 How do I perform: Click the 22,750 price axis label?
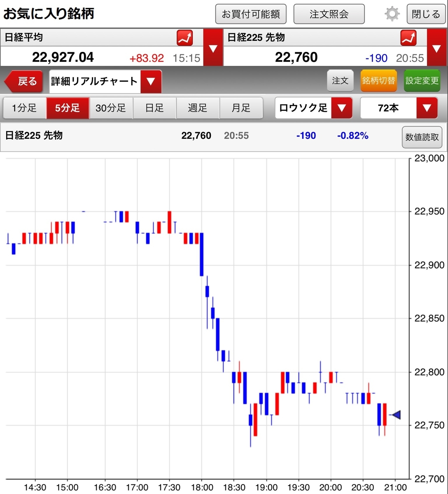pyautogui.click(x=429, y=425)
